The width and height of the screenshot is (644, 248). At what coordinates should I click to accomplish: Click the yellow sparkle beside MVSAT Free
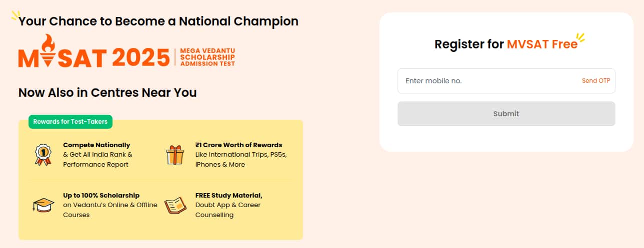point(580,37)
